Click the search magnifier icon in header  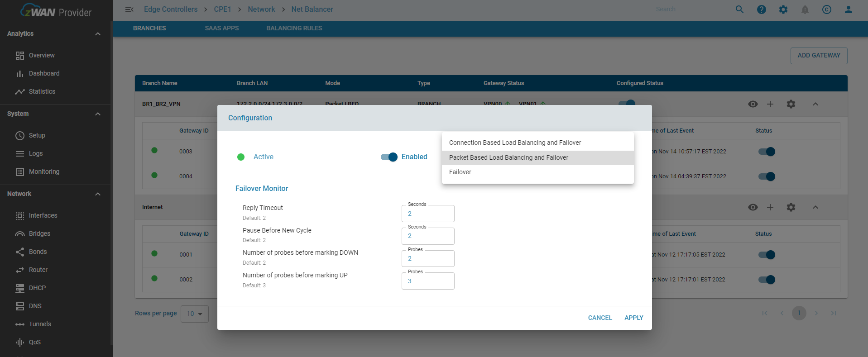coord(739,10)
